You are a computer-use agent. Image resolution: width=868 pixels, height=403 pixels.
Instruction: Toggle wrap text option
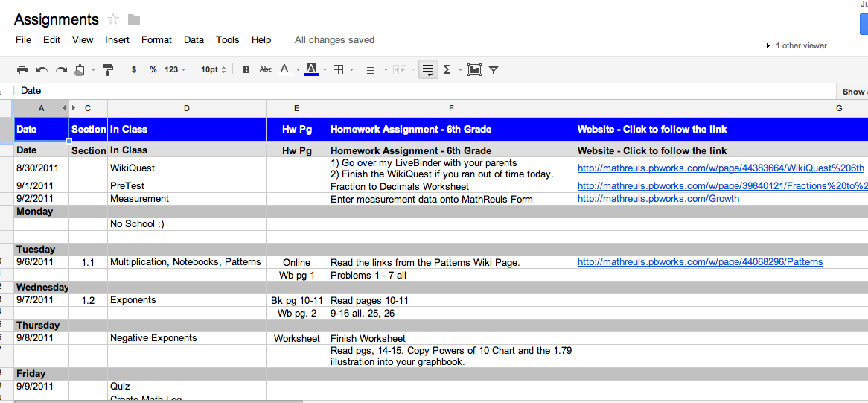point(428,70)
